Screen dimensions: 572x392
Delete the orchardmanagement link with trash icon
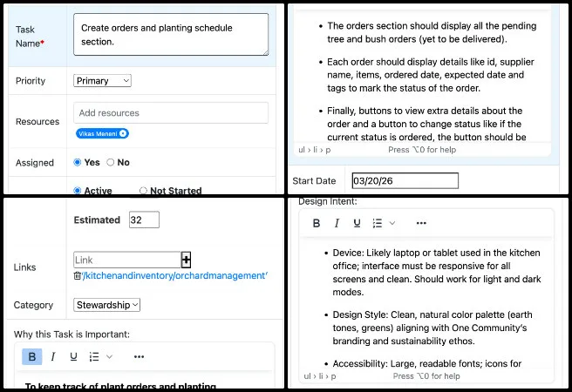[78, 276]
